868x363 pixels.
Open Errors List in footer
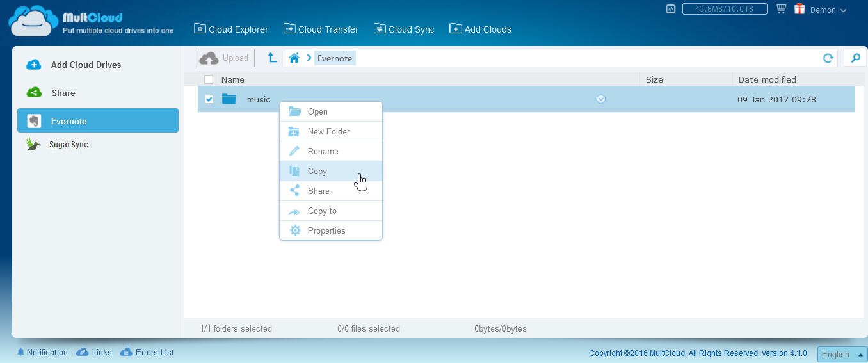click(x=147, y=352)
